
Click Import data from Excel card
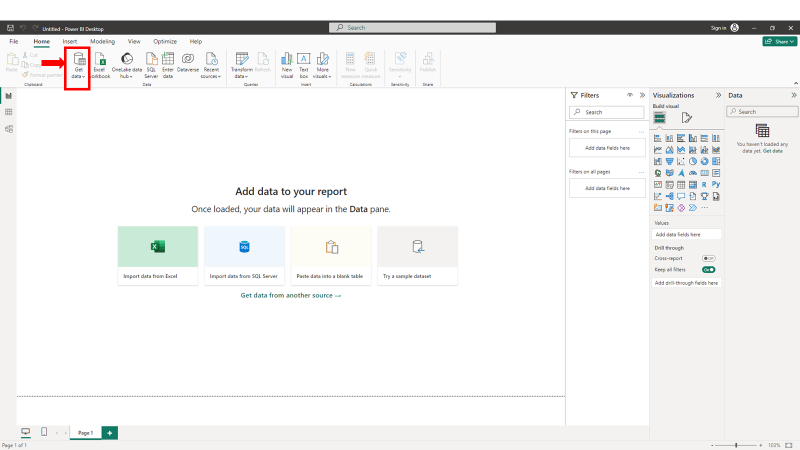coord(158,255)
